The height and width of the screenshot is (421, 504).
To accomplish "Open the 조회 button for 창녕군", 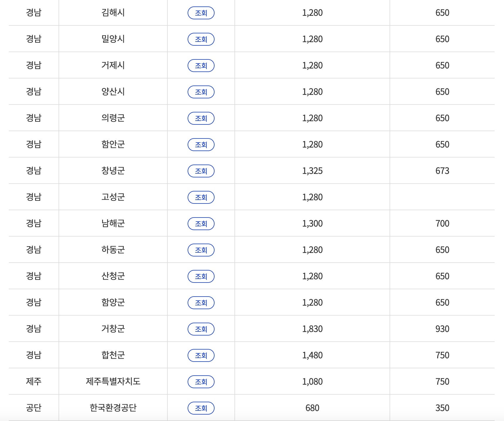I will (x=201, y=171).
